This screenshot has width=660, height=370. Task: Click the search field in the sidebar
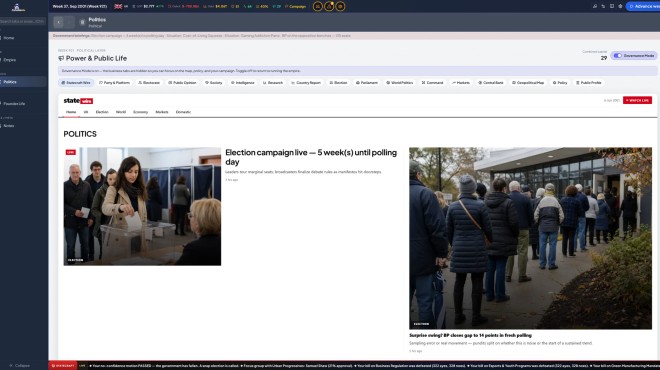point(23,21)
